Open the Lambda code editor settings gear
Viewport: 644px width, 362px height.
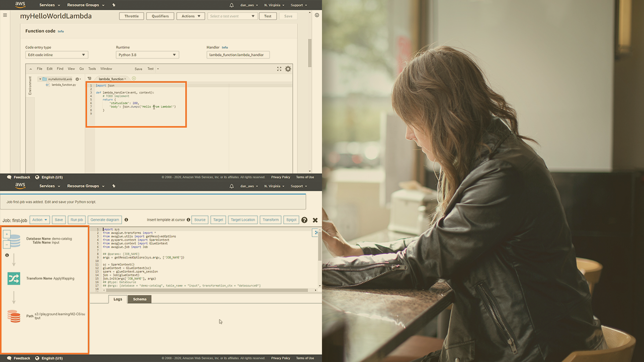tap(288, 69)
